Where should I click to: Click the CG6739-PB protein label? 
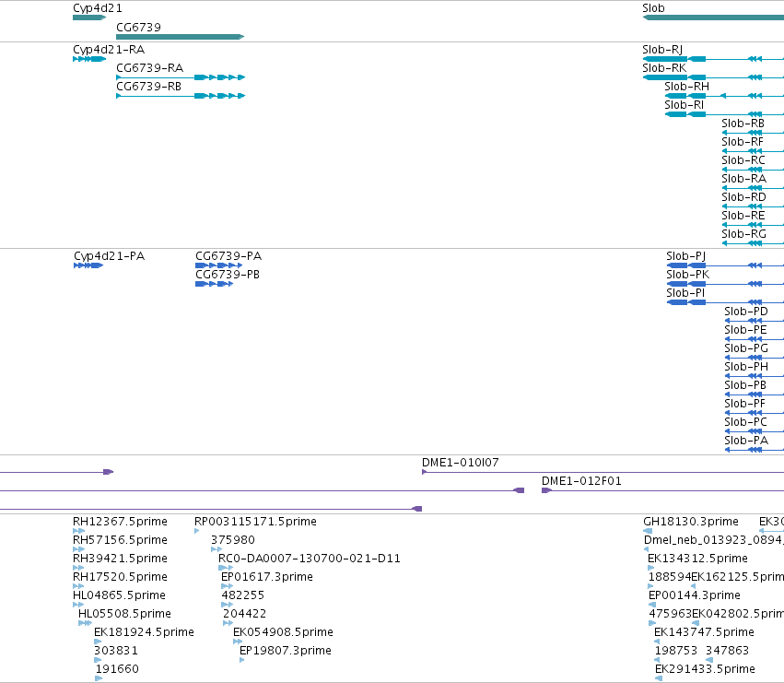point(228,275)
